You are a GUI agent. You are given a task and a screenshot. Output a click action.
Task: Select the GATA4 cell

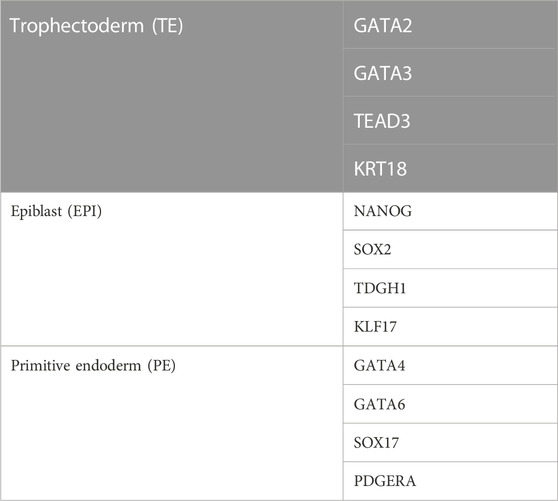tap(451, 365)
